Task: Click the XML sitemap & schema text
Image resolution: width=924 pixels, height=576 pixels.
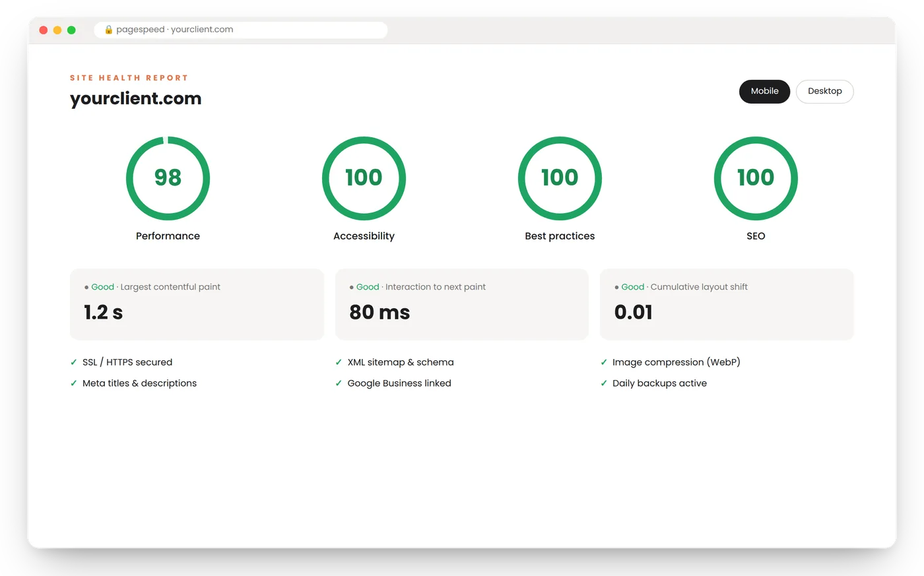Action: (x=401, y=362)
